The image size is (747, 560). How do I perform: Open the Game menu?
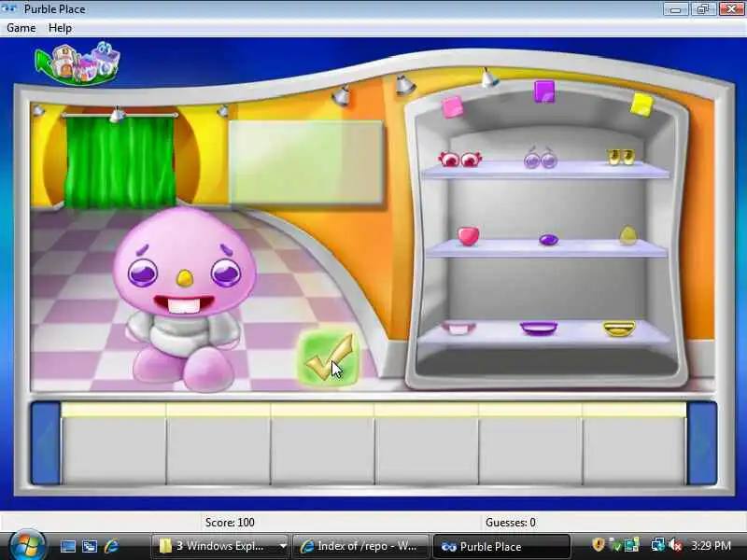pos(21,28)
